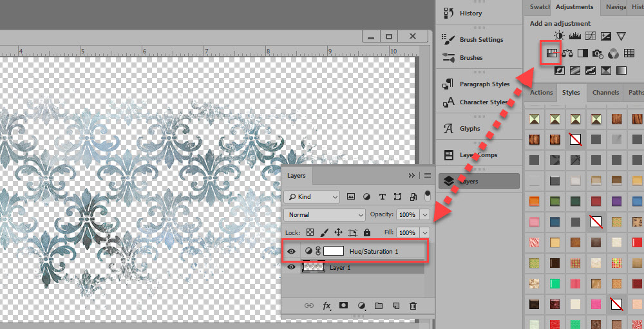Toggle the type layers filter
The image size is (644, 329).
click(x=382, y=197)
